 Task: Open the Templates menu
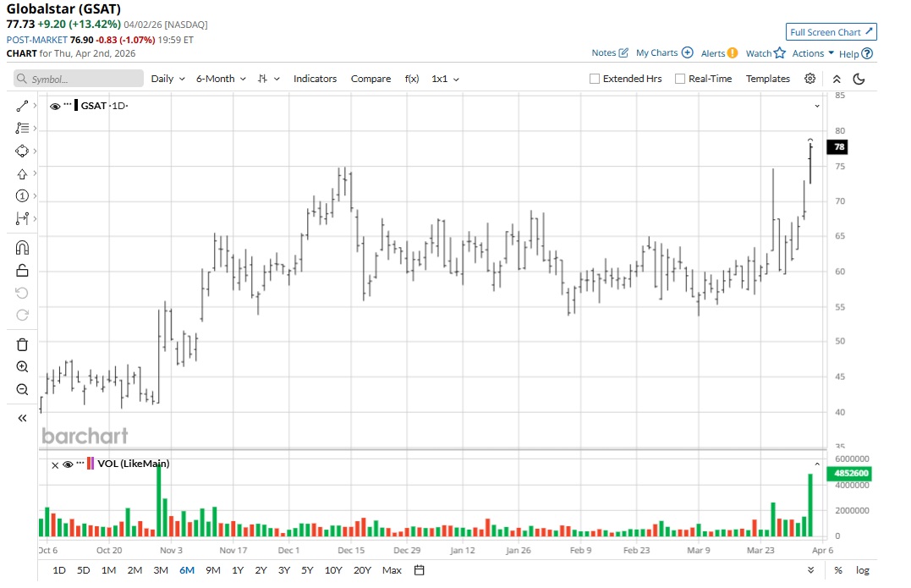(x=767, y=79)
